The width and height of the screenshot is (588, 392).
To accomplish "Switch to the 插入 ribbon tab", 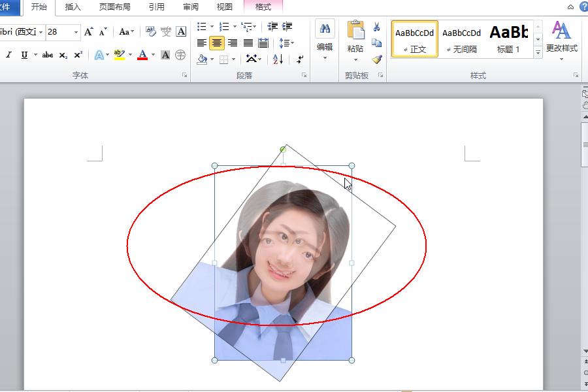I will pos(73,7).
